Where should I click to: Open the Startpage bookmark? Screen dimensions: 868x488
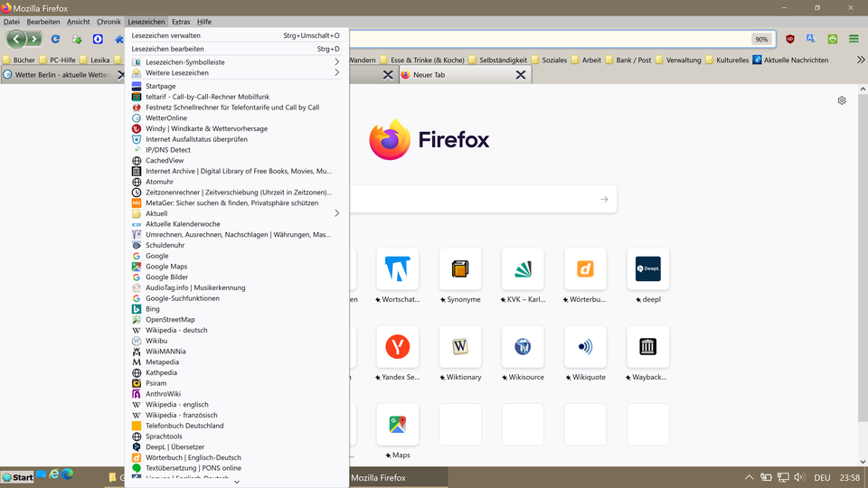(x=236, y=86)
